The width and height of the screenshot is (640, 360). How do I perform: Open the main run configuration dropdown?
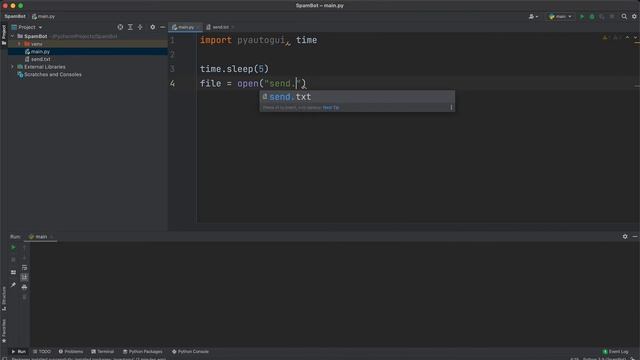tap(560, 16)
